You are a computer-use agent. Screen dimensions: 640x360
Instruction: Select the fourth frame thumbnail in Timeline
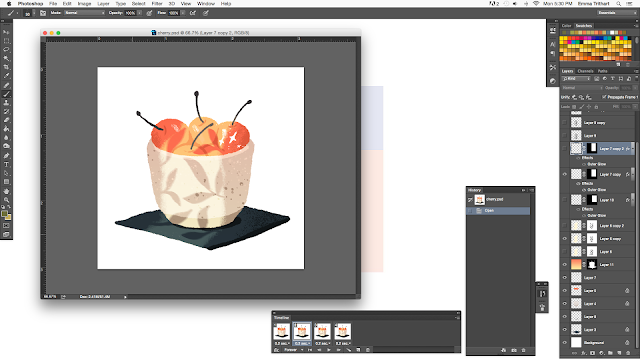[x=342, y=331]
